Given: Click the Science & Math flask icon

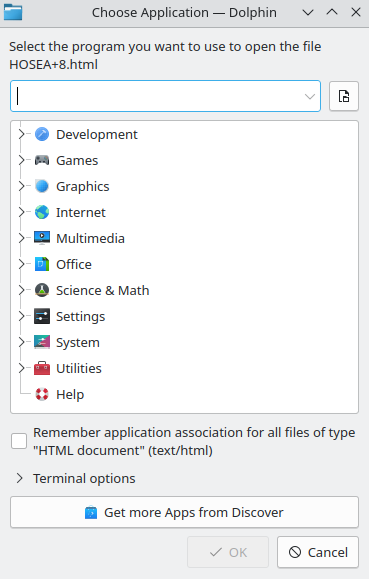Looking at the screenshot, I should (x=42, y=290).
